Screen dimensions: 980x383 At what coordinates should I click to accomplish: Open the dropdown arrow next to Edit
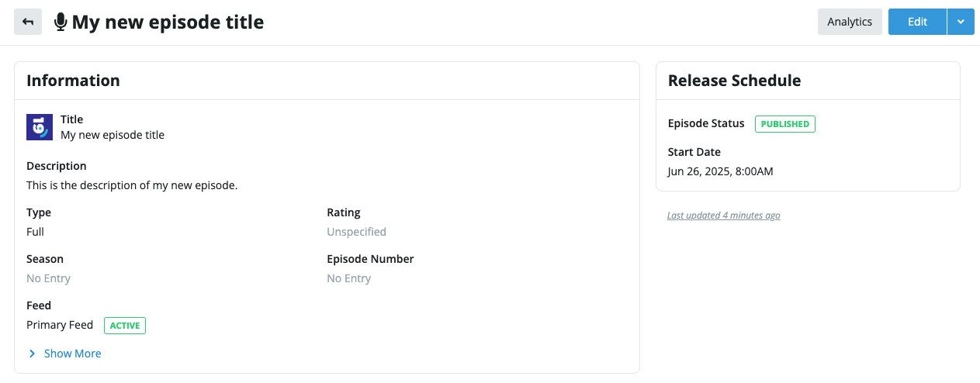[961, 22]
